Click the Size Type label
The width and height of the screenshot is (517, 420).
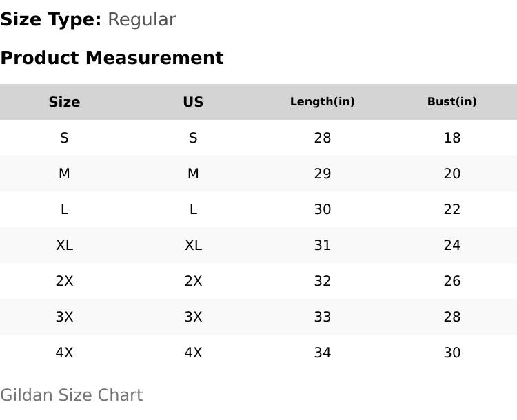[51, 19]
